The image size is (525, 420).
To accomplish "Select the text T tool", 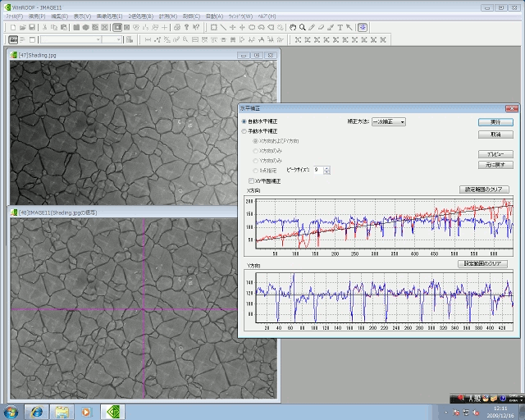I will click(340, 27).
